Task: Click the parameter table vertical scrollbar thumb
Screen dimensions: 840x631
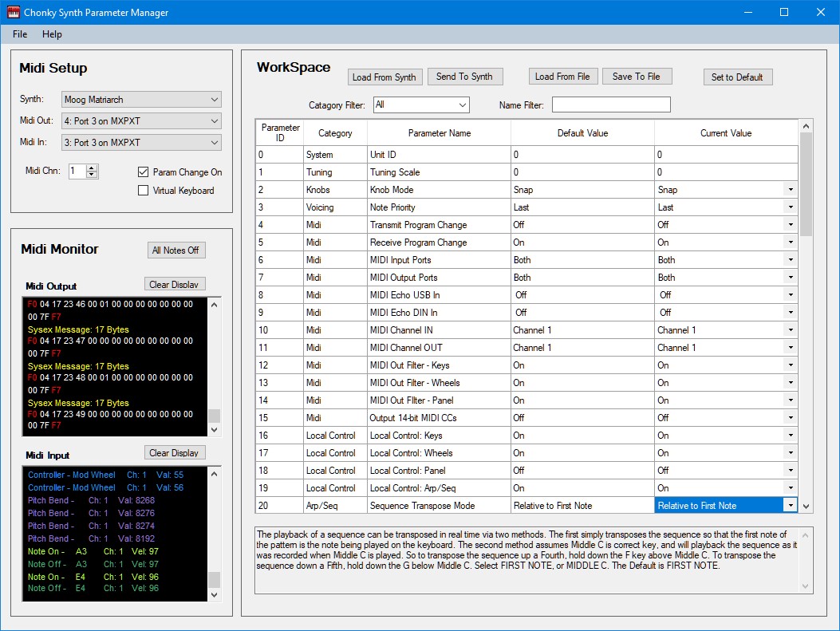Action: [x=806, y=183]
